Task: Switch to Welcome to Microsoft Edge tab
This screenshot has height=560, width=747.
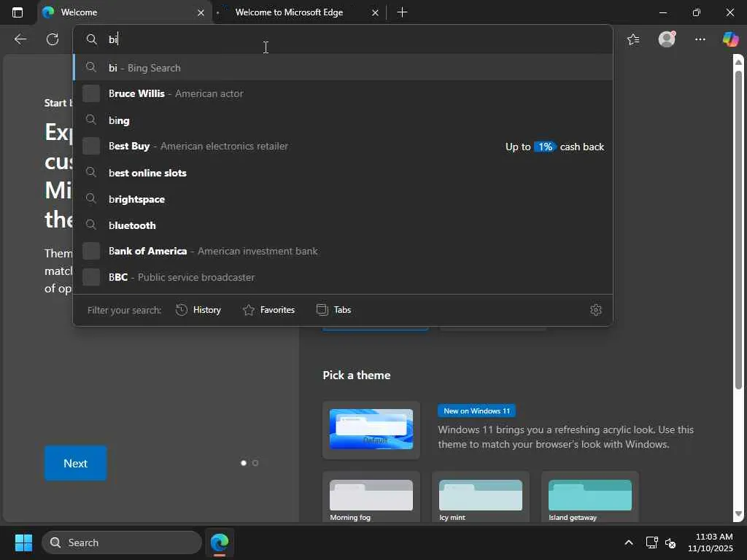Action: 298,12
